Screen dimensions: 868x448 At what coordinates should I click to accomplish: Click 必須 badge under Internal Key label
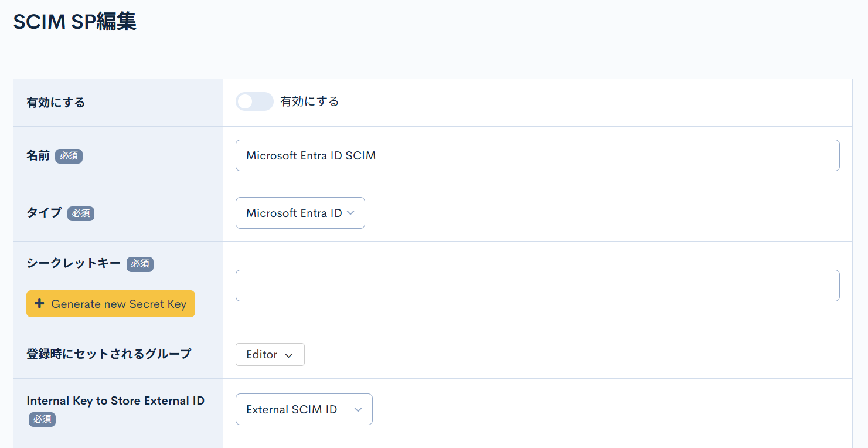tap(42, 419)
